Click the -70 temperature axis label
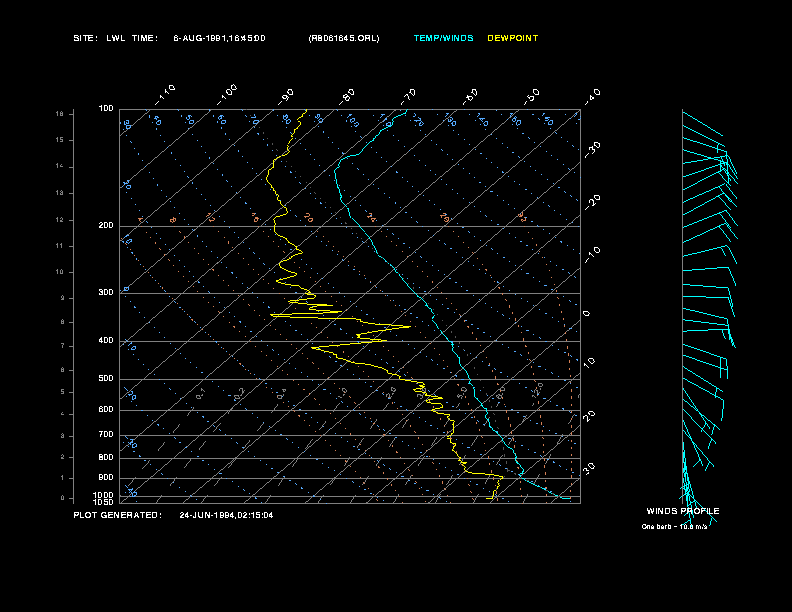 [x=408, y=95]
